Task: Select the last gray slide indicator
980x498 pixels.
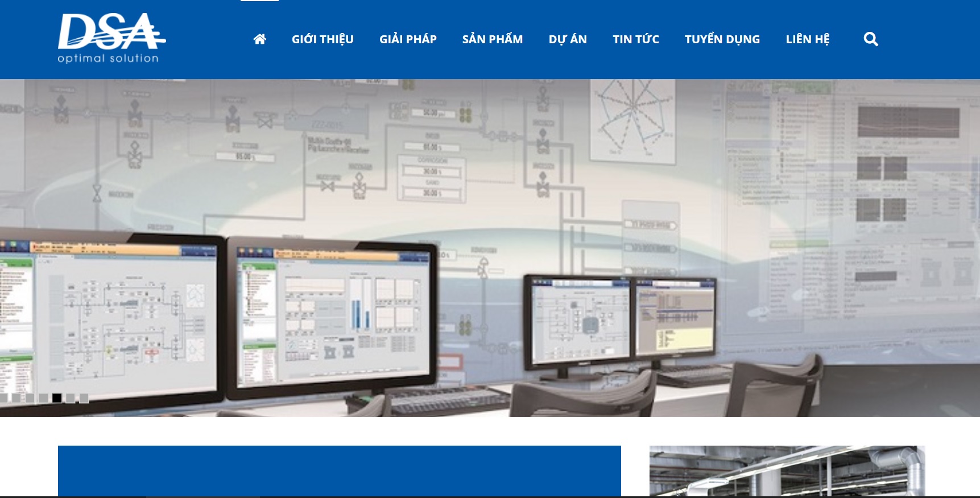Action: [x=84, y=398]
